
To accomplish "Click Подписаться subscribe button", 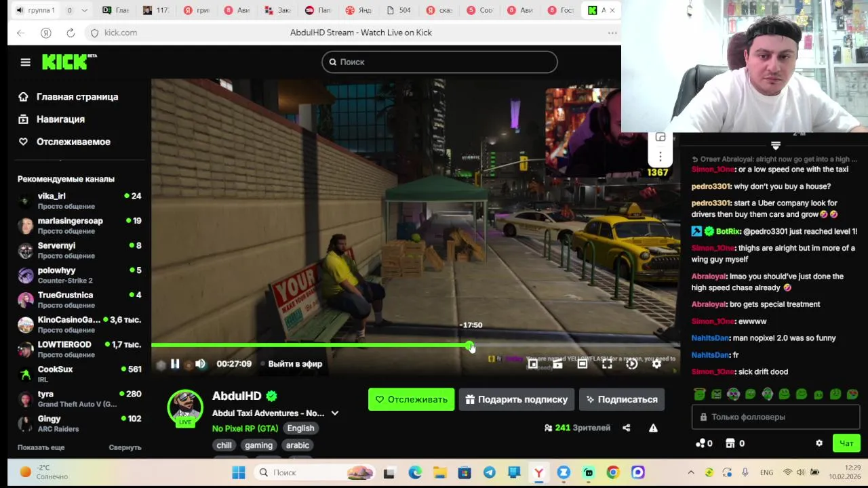I will [x=622, y=399].
